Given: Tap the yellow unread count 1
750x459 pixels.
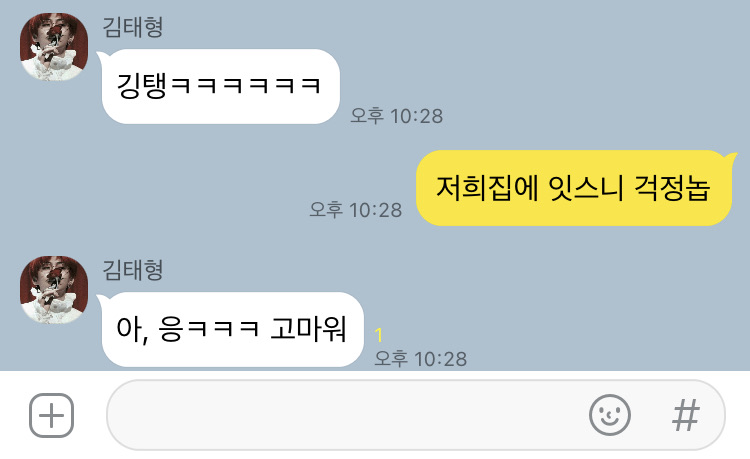Looking at the screenshot, I should point(379,335).
